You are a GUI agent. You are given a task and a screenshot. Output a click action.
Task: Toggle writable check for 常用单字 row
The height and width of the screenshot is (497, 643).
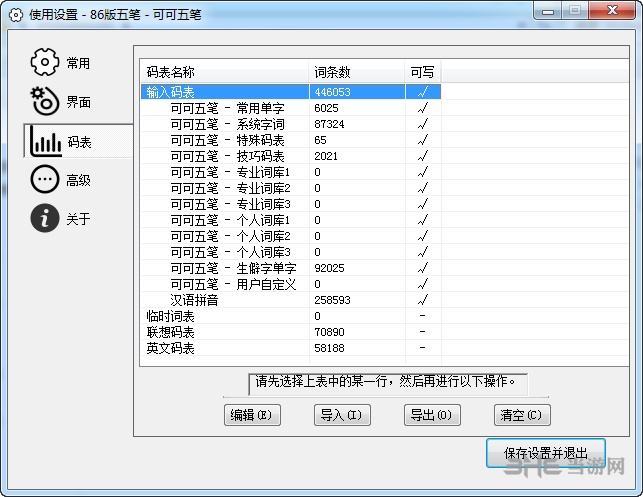coord(423,108)
